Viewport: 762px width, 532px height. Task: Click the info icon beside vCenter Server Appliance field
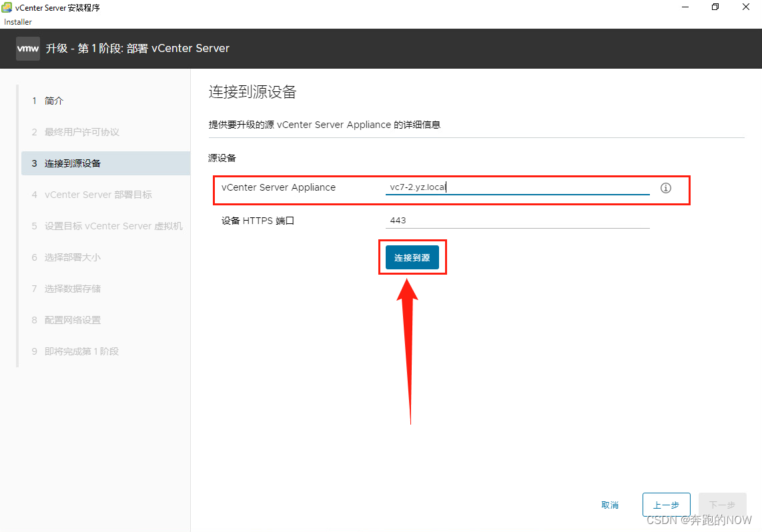[x=666, y=188]
